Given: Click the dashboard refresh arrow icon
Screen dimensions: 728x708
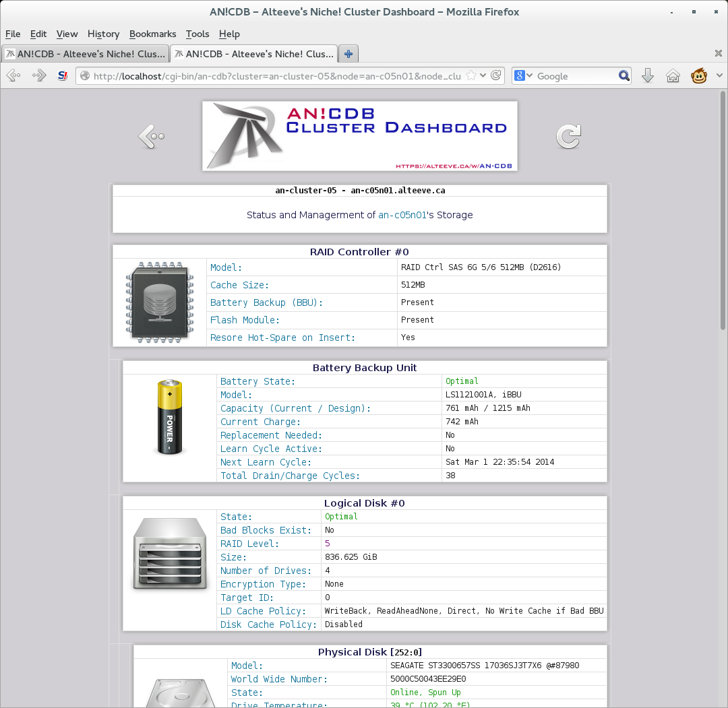Looking at the screenshot, I should pyautogui.click(x=568, y=136).
